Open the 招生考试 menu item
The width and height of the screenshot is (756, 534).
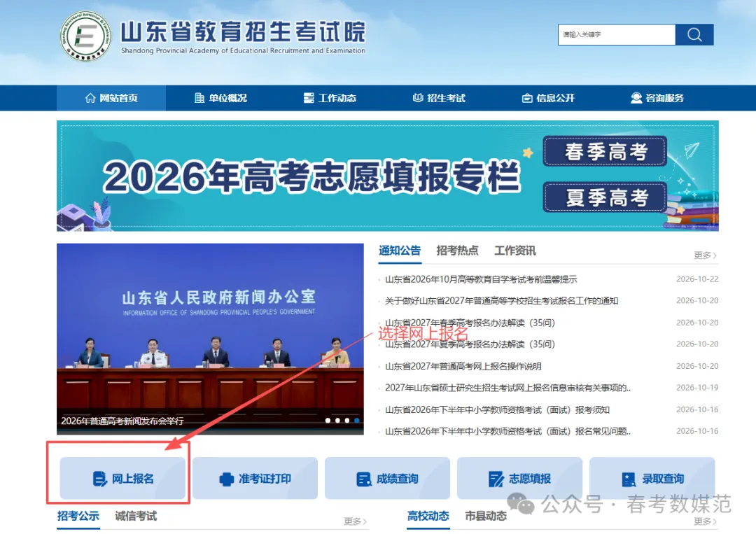tap(439, 98)
